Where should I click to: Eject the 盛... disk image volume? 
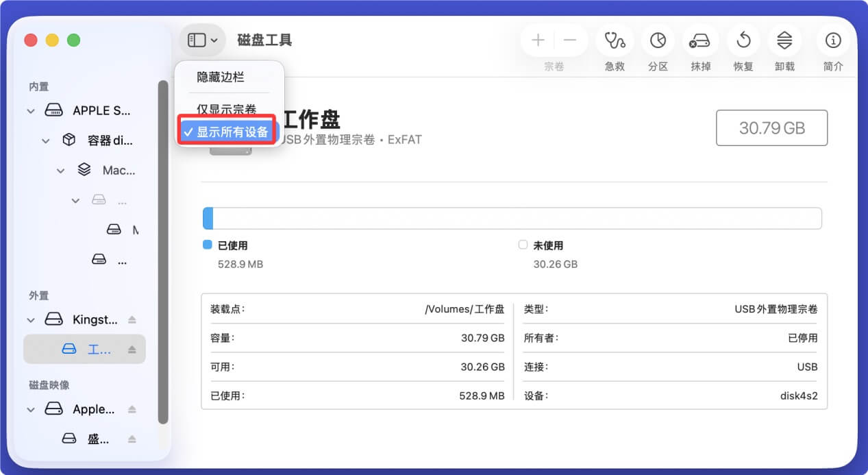132,439
